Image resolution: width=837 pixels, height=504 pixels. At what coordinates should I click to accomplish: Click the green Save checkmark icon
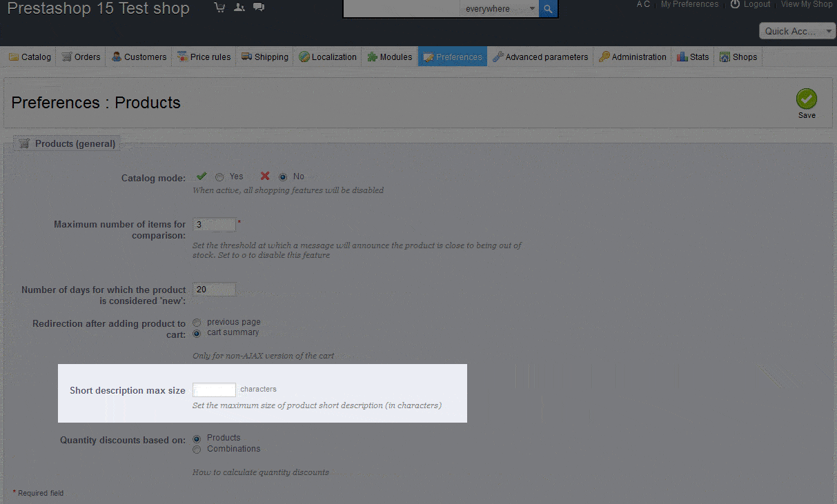pos(806,99)
